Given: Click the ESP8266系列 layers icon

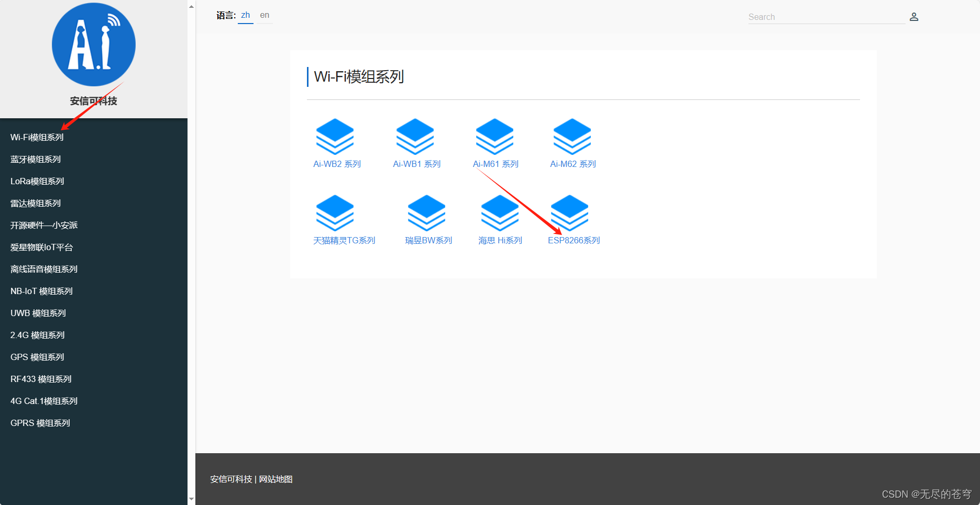Looking at the screenshot, I should (569, 213).
